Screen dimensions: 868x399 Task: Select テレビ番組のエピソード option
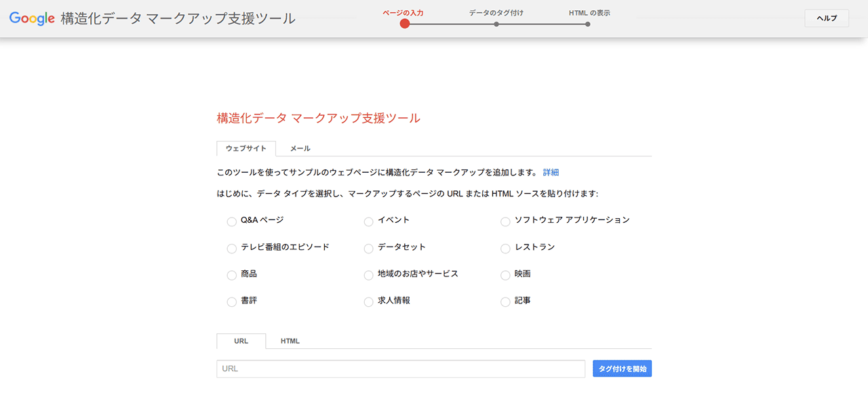(x=232, y=249)
